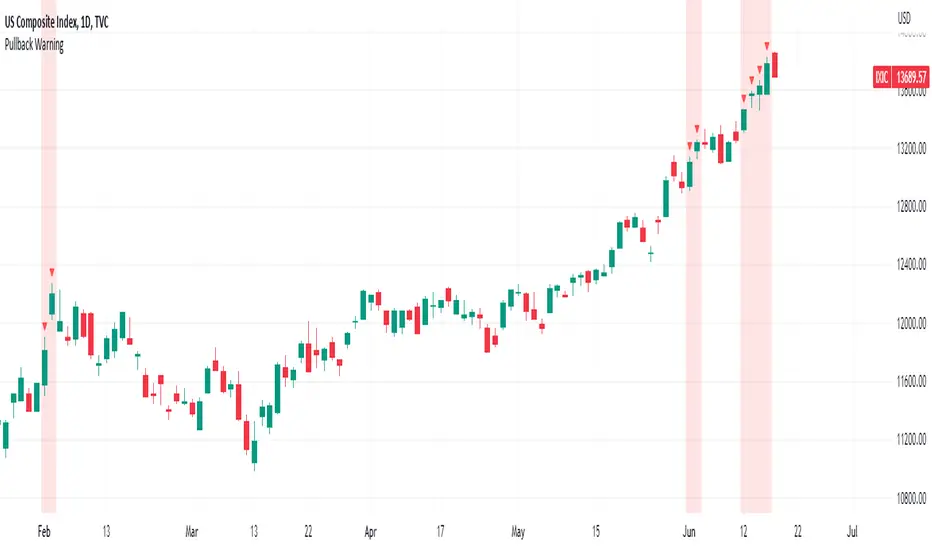
Task: Click the red shaded band at start of June
Action: tap(694, 350)
